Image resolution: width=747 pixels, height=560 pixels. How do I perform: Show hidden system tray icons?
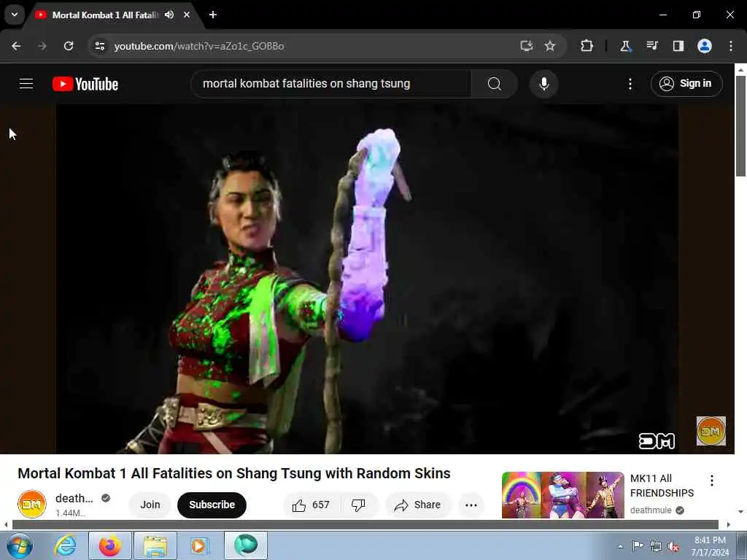click(620, 546)
